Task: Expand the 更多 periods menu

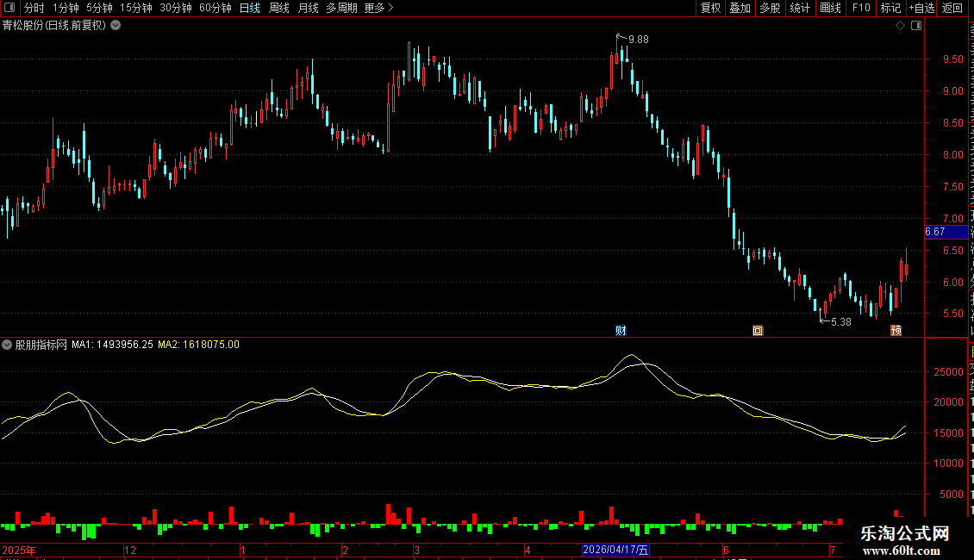Action: 378,8
